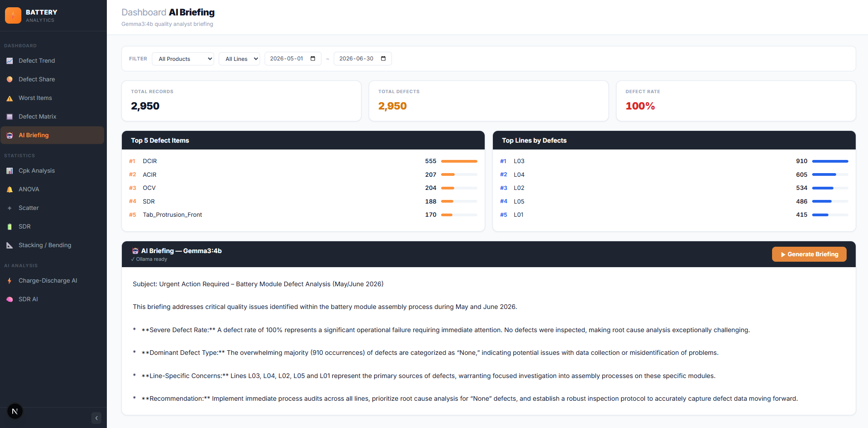This screenshot has height=428, width=868.
Task: Click the round N badge icon
Action: coord(15,411)
